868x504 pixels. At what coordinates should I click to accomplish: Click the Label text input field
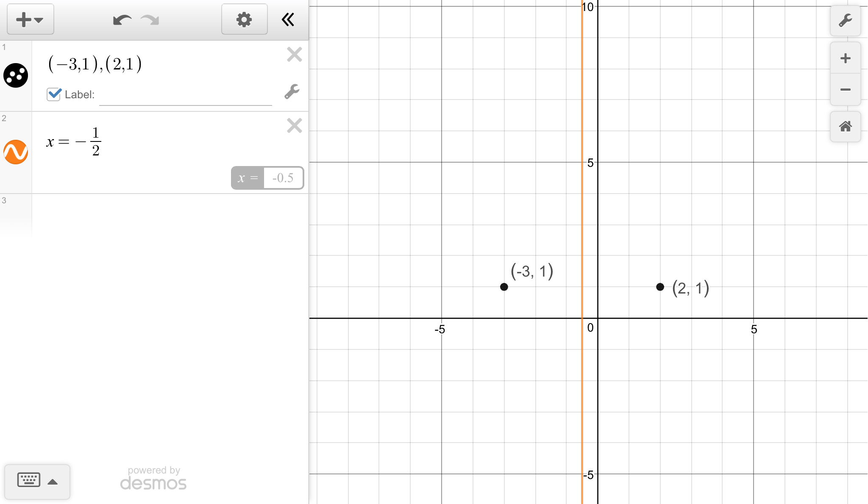pyautogui.click(x=185, y=96)
